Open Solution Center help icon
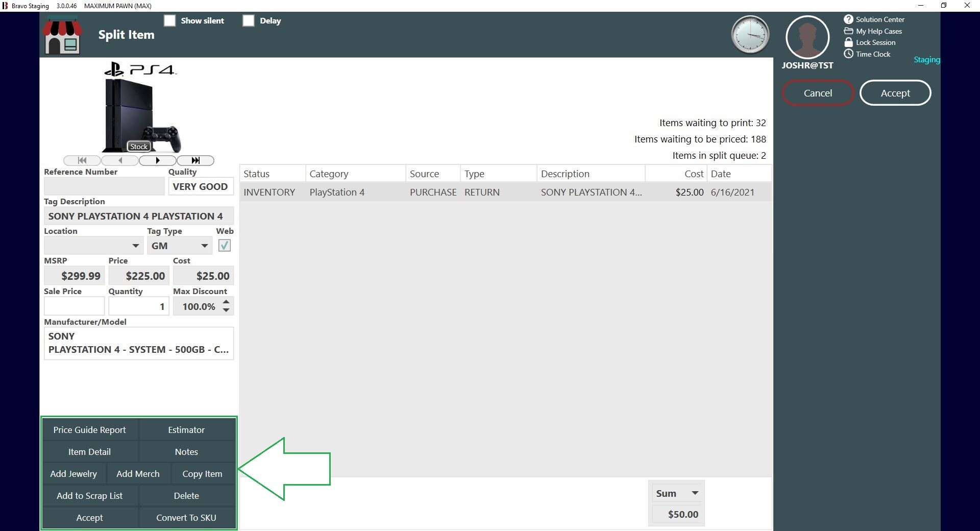Screen dimensions: 980x531 point(848,19)
